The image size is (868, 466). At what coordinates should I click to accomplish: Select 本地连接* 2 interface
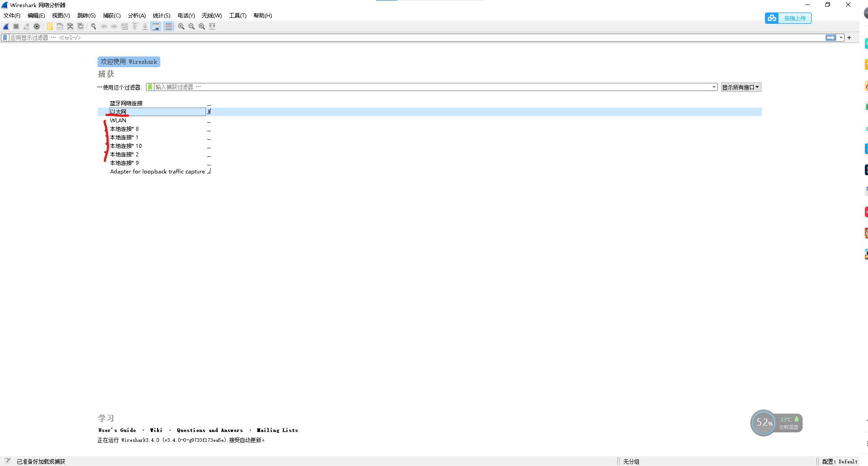[124, 155]
